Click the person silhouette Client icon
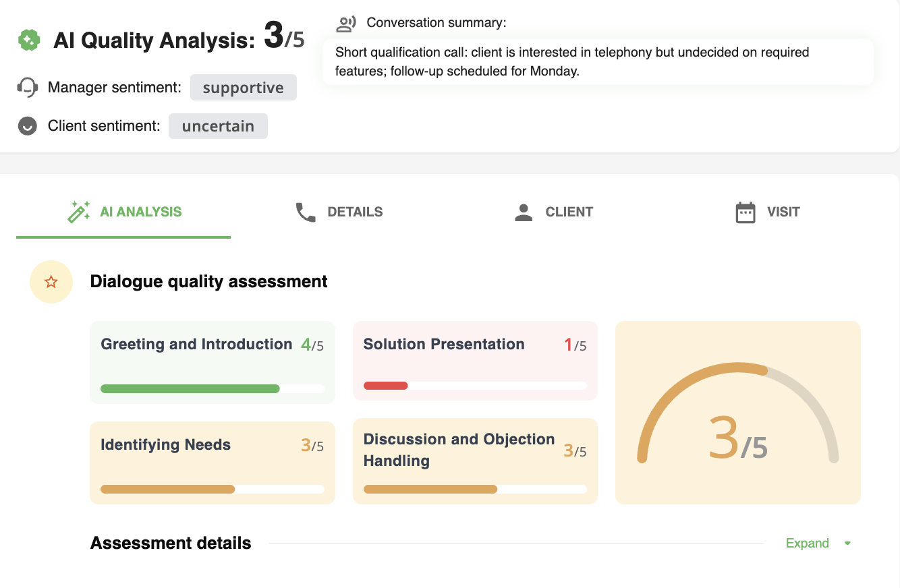This screenshot has width=900, height=588. coord(524,212)
